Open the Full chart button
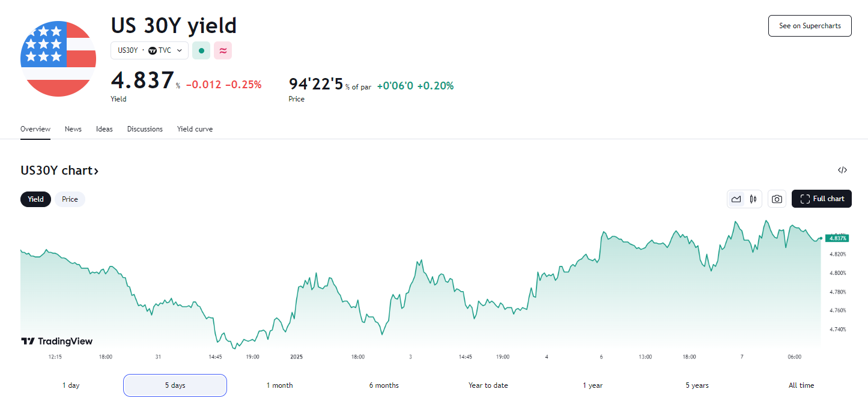This screenshot has height=407, width=868. point(821,199)
